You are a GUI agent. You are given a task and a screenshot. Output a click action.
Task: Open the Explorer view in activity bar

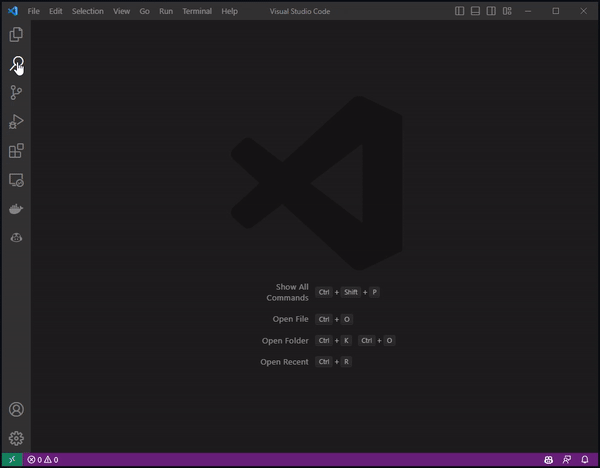16,34
